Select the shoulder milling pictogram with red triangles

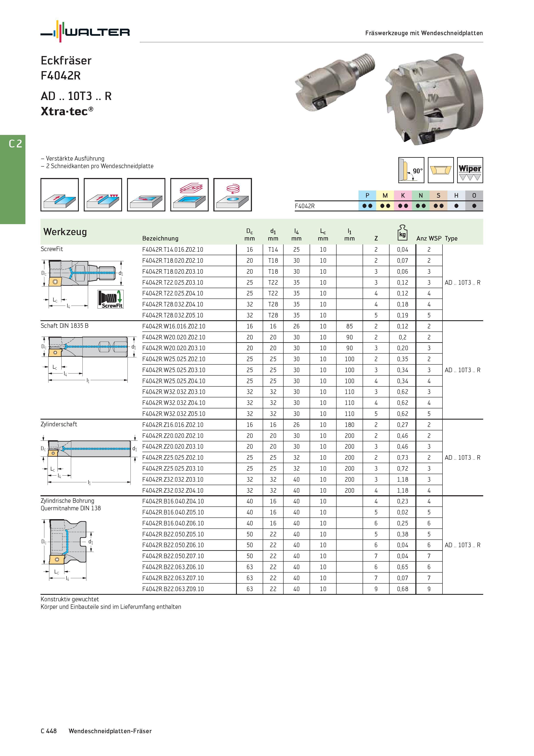pyautogui.click(x=103, y=195)
